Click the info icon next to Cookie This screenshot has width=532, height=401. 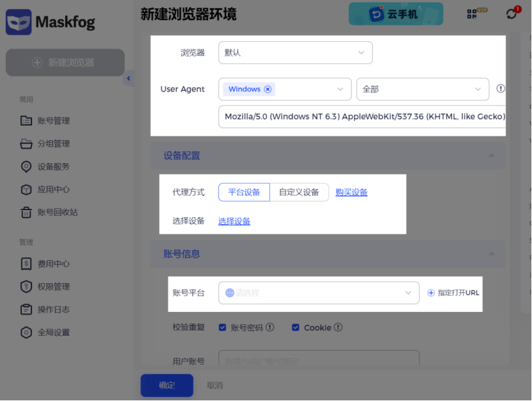point(338,327)
